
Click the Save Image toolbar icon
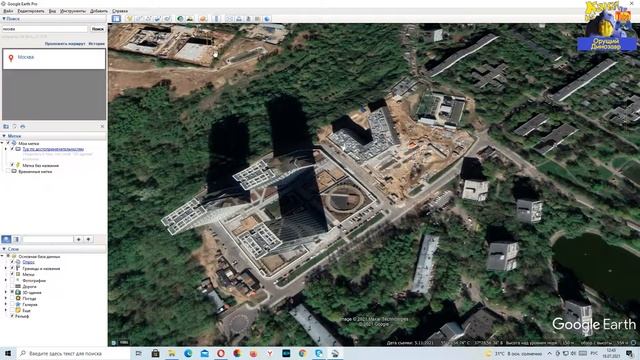248,19
